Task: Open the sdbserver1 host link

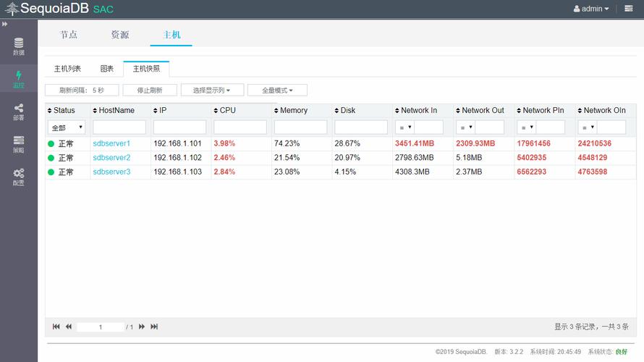Action: click(x=111, y=143)
